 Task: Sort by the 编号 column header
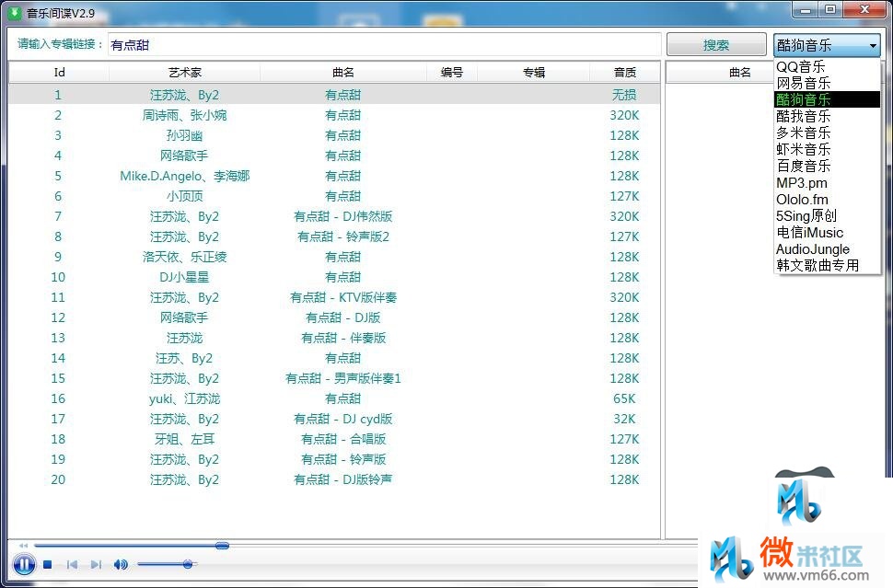[x=452, y=73]
